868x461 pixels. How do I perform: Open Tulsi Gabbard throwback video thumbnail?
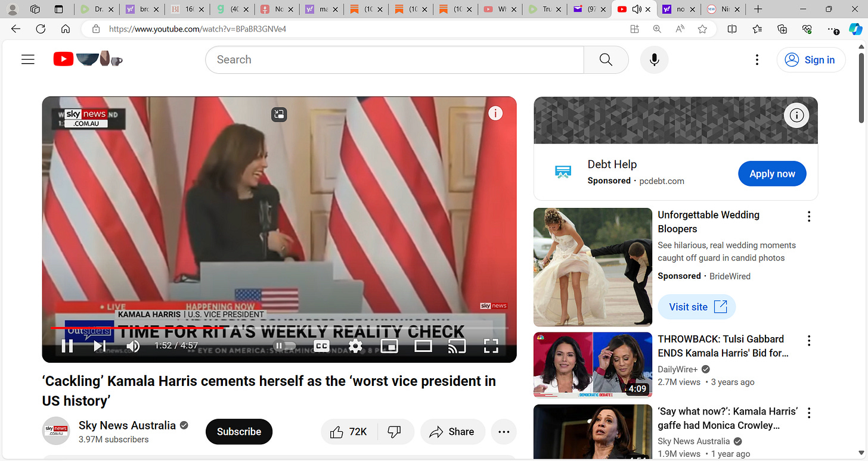[x=593, y=365]
